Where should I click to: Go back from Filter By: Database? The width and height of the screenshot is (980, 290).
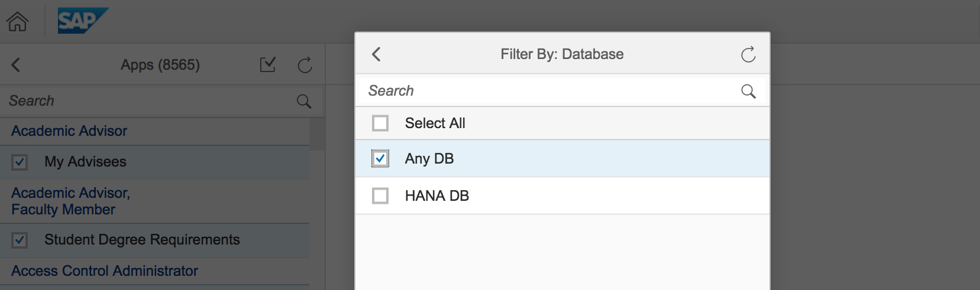click(376, 54)
